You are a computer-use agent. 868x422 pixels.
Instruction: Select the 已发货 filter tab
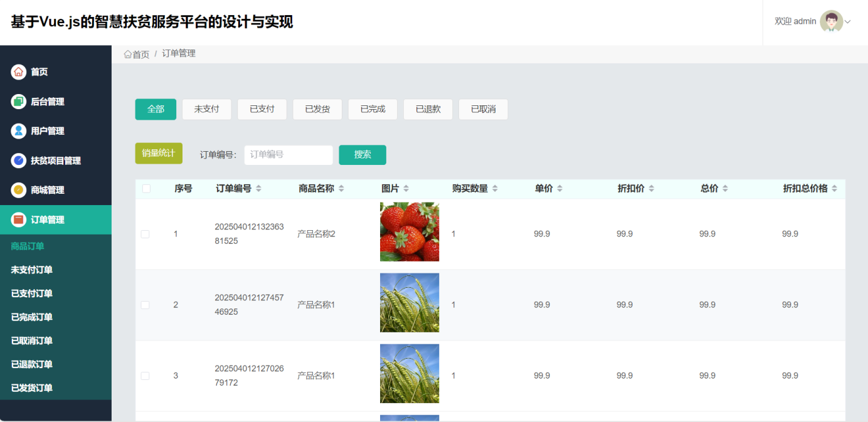pos(317,109)
